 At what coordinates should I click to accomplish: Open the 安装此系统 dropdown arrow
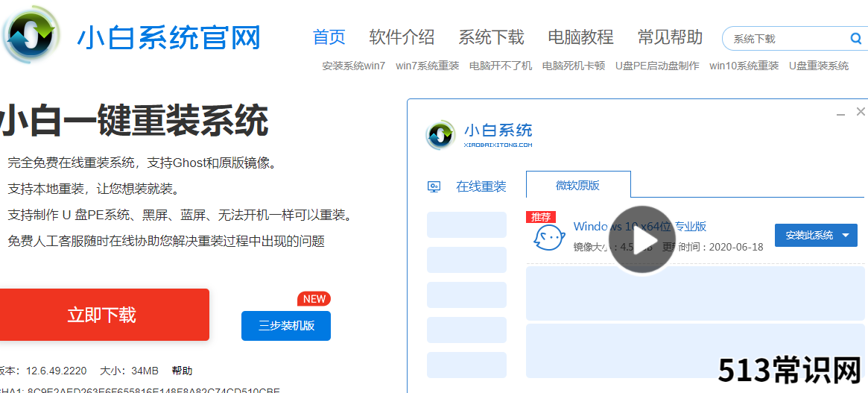(x=846, y=236)
